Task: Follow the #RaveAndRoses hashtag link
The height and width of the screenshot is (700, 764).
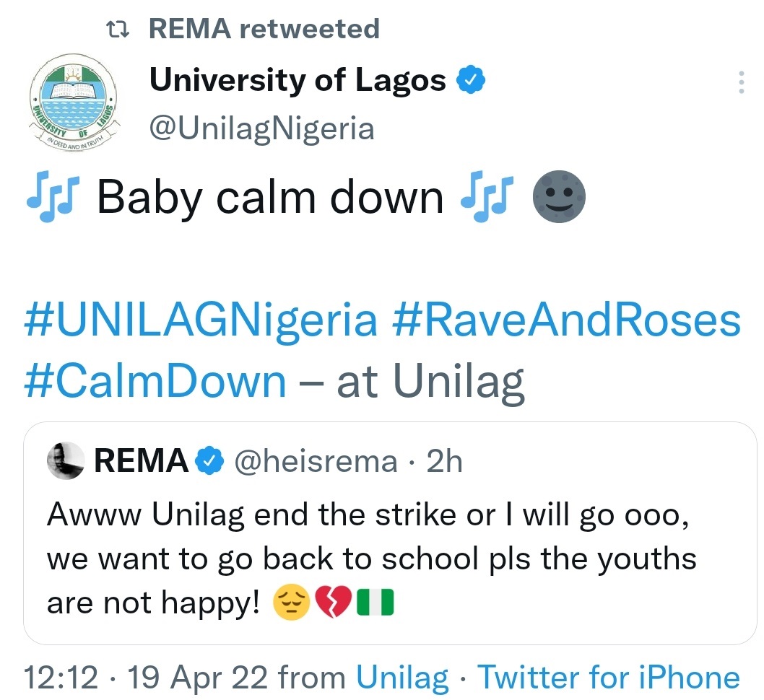Action: pos(567,321)
